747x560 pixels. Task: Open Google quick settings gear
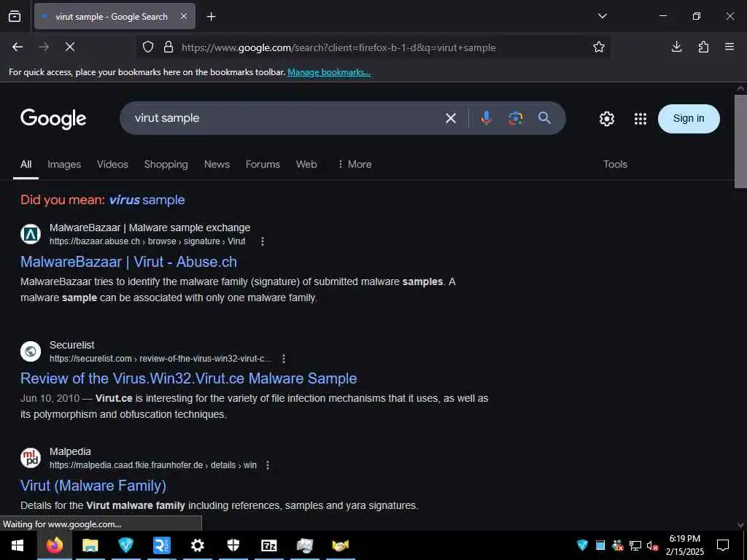tap(606, 119)
